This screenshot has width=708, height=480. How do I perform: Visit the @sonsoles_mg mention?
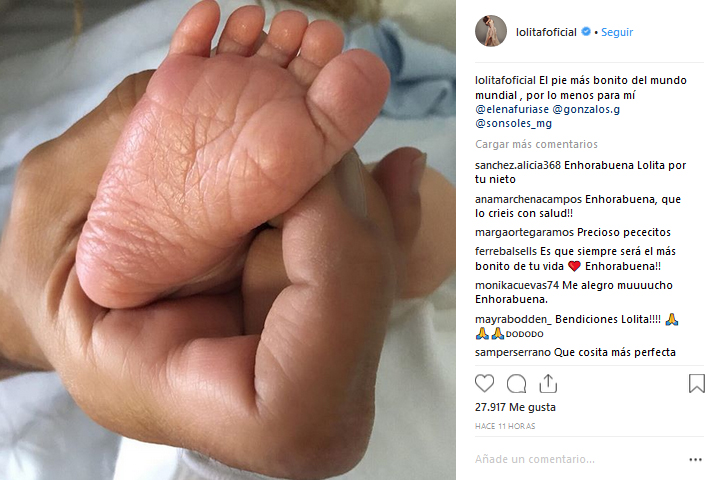(x=513, y=123)
